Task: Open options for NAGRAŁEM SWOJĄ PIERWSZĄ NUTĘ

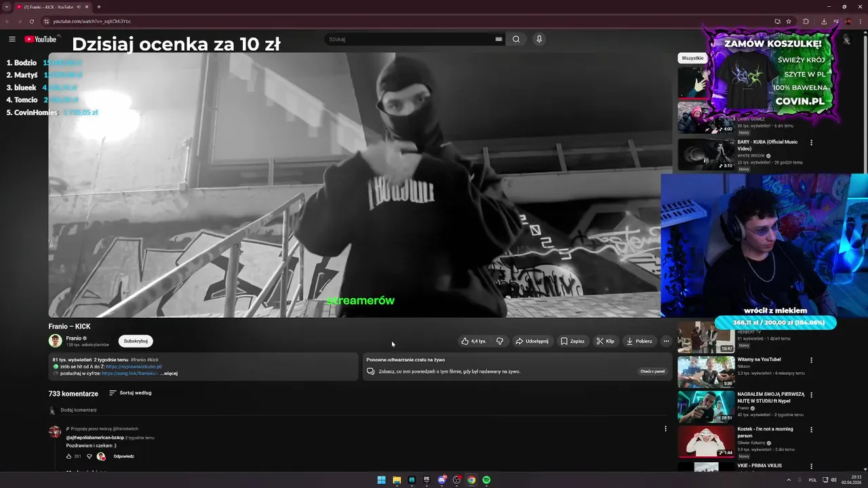Action: pos(811,394)
